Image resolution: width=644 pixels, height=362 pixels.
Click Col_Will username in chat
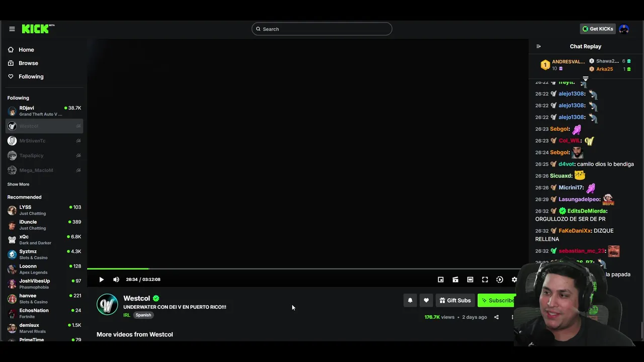tap(569, 141)
